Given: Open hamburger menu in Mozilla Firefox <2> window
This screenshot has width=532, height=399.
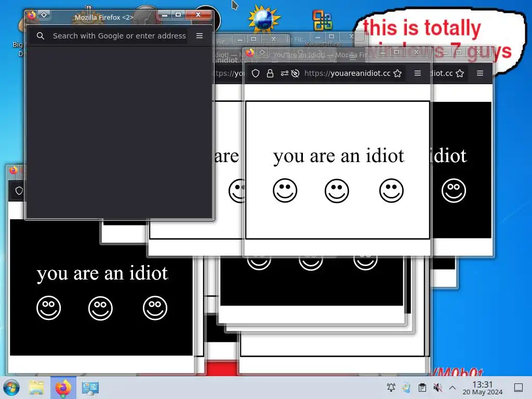Looking at the screenshot, I should coord(199,36).
